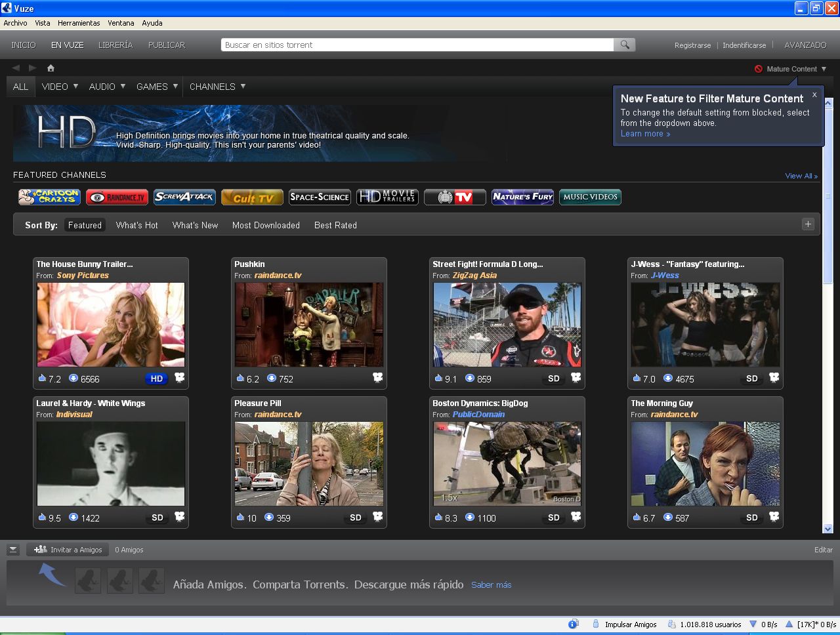Screen dimensions: 840x635
Task: Open the ZigZag Asia publisher link
Action: [474, 276]
